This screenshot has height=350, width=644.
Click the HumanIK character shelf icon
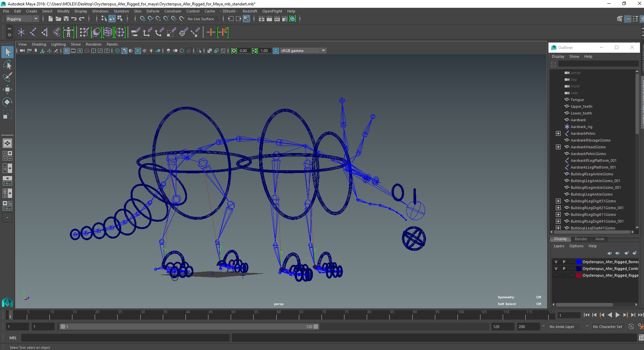[69, 32]
